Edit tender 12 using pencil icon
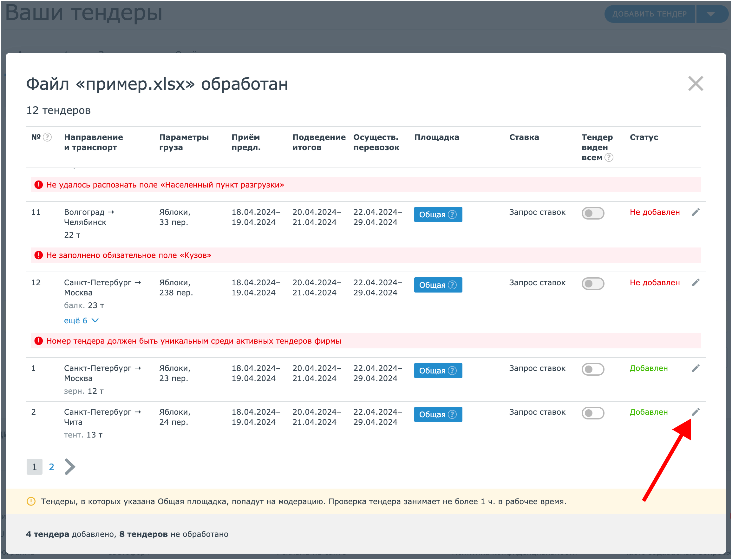 coord(695,283)
